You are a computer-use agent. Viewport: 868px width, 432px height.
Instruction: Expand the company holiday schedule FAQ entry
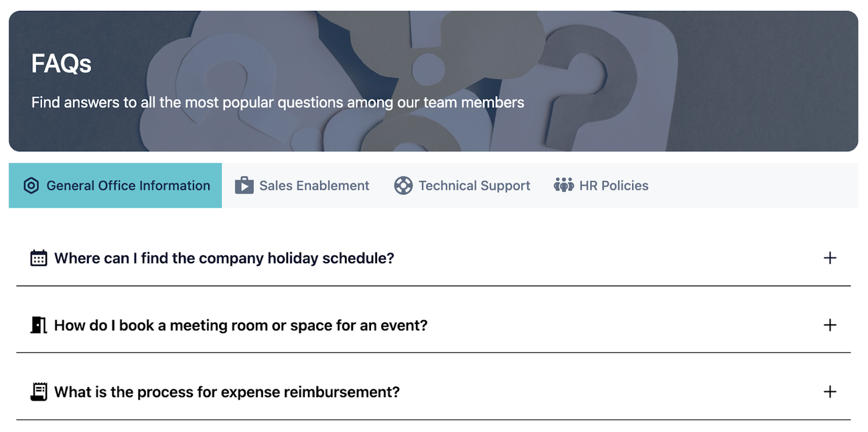click(224, 258)
